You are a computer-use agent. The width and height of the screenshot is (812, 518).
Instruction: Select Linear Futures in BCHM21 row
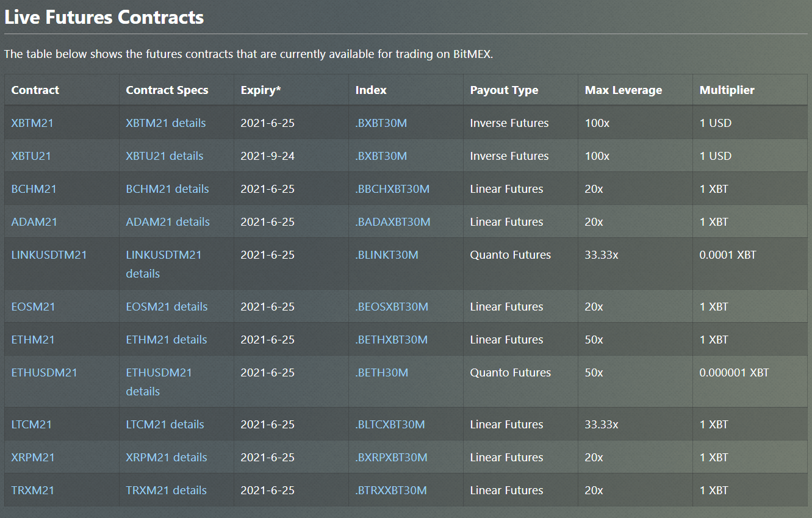click(x=506, y=189)
